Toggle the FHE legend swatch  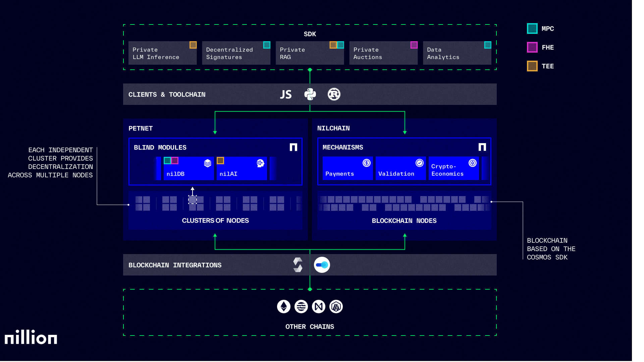[x=532, y=47]
